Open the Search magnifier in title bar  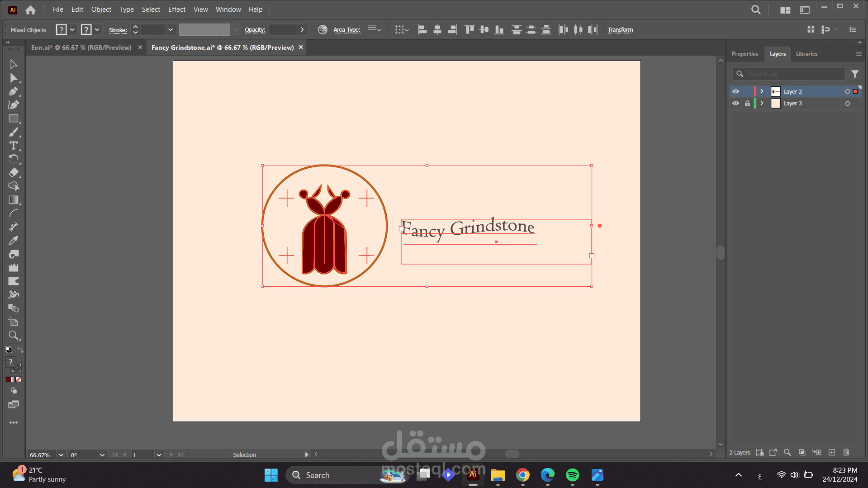pos(756,9)
